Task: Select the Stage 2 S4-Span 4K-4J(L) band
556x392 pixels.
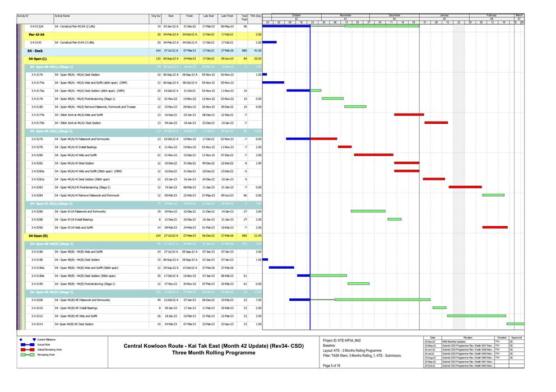Action: (x=143, y=132)
